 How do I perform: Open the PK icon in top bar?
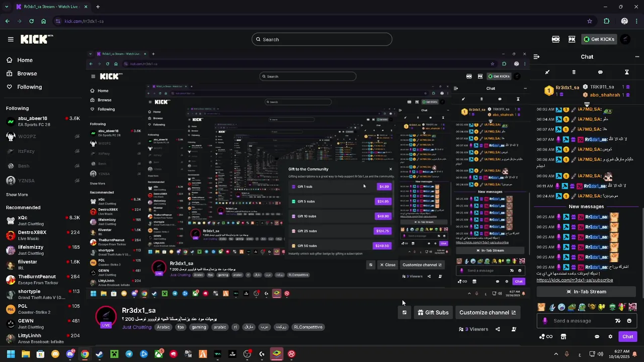572,39
